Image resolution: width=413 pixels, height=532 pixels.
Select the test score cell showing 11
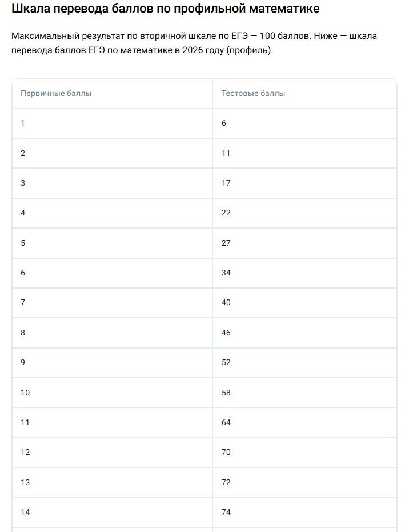pyautogui.click(x=304, y=153)
